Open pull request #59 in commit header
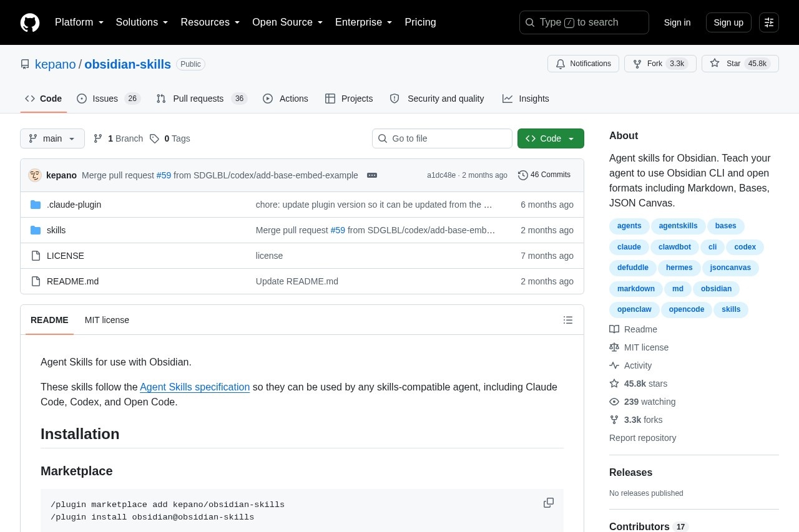The image size is (799, 532). [164, 175]
